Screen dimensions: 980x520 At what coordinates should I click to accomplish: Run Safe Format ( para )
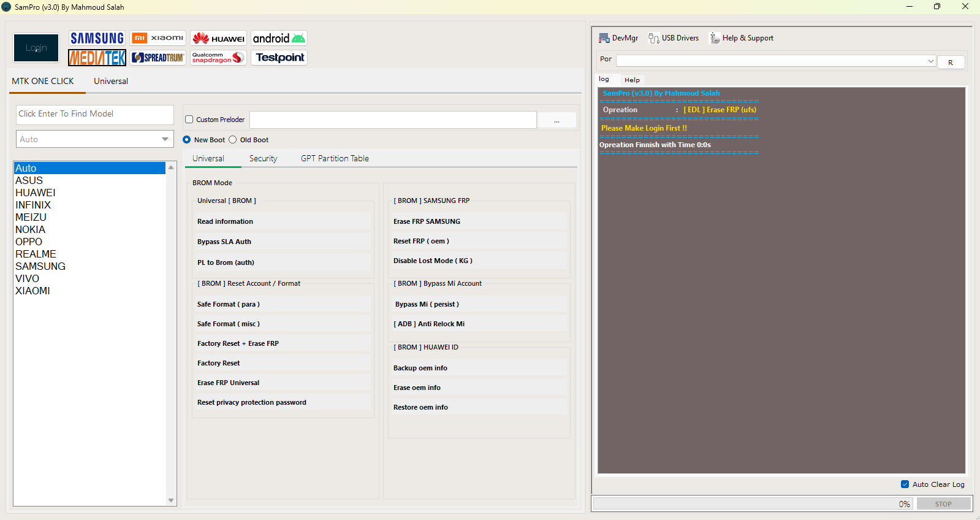tap(283, 304)
